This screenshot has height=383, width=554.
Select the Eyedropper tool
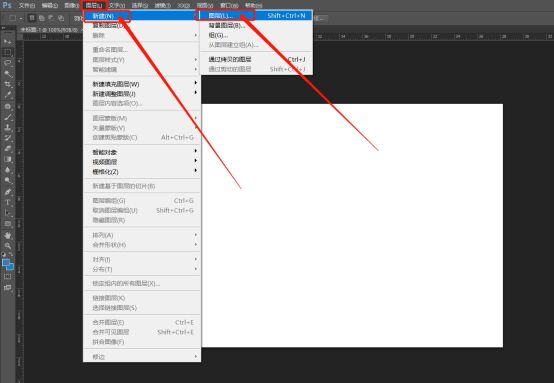[x=7, y=95]
